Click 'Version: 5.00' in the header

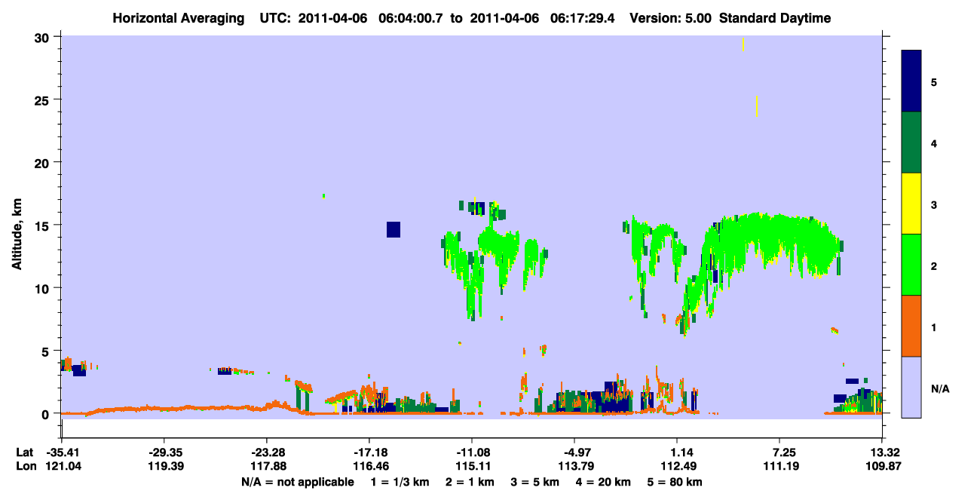[669, 19]
